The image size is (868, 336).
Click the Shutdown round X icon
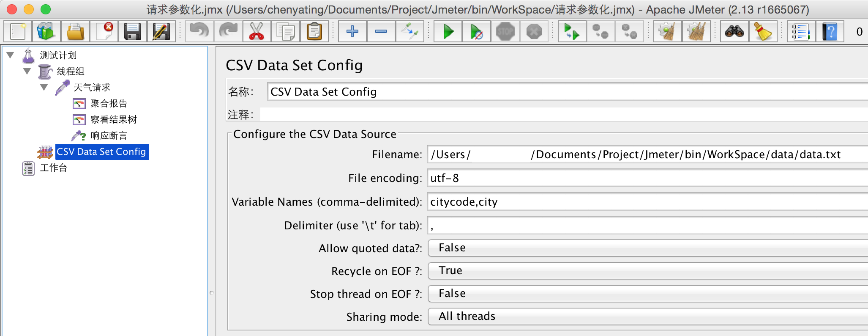pos(534,31)
